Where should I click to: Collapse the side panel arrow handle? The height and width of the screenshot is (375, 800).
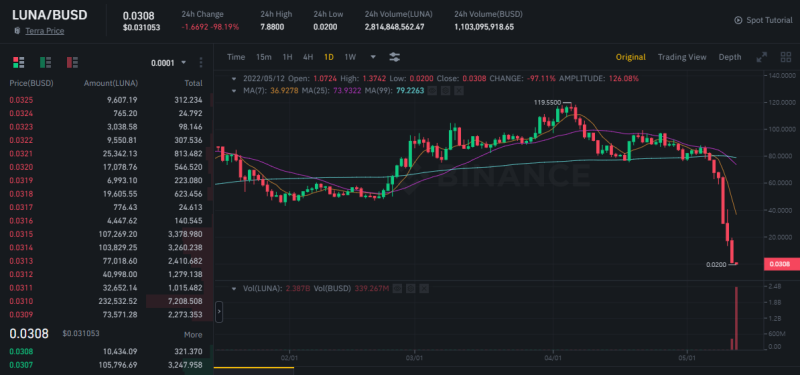pyautogui.click(x=219, y=312)
